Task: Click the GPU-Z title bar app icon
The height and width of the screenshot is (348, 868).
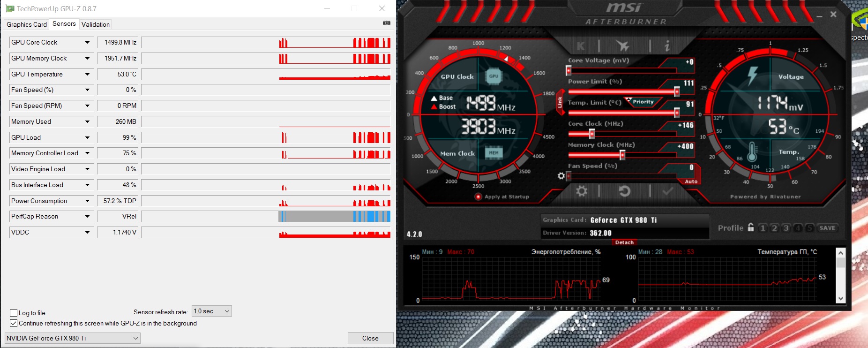Action: click(x=9, y=8)
